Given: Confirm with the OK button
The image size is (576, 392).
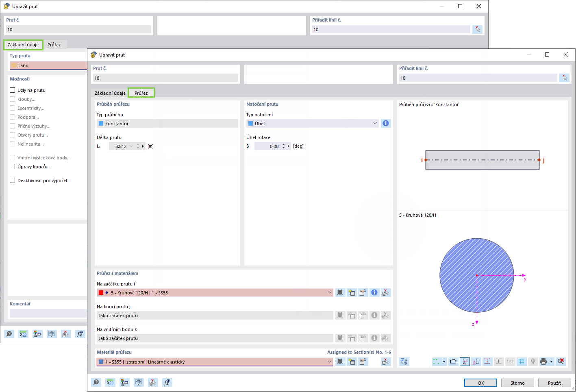Looking at the screenshot, I should click(x=480, y=383).
